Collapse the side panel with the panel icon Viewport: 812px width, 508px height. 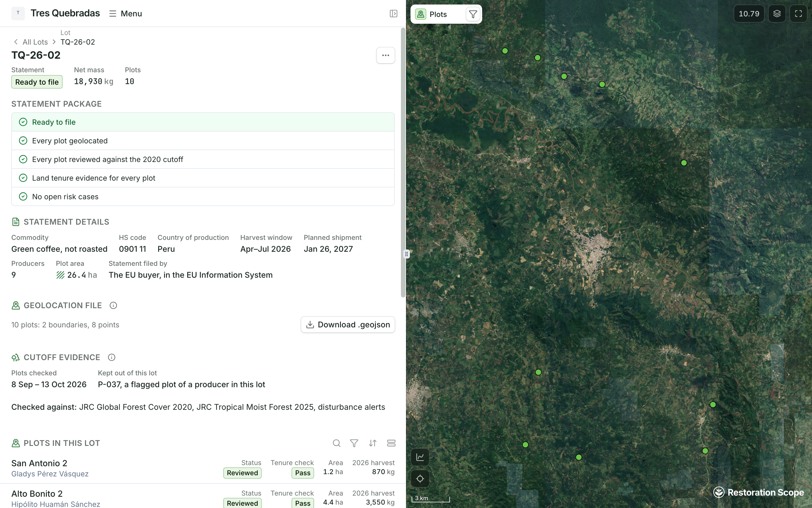tap(393, 14)
